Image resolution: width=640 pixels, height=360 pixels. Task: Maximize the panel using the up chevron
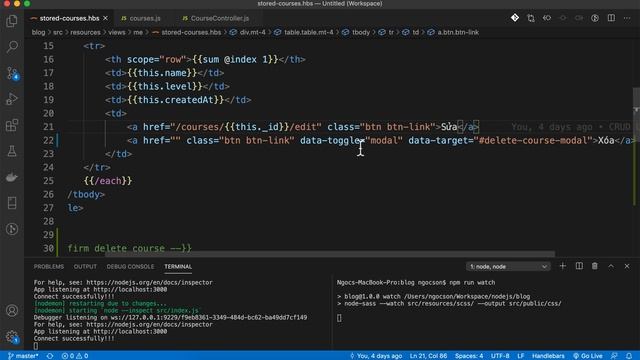point(611,266)
